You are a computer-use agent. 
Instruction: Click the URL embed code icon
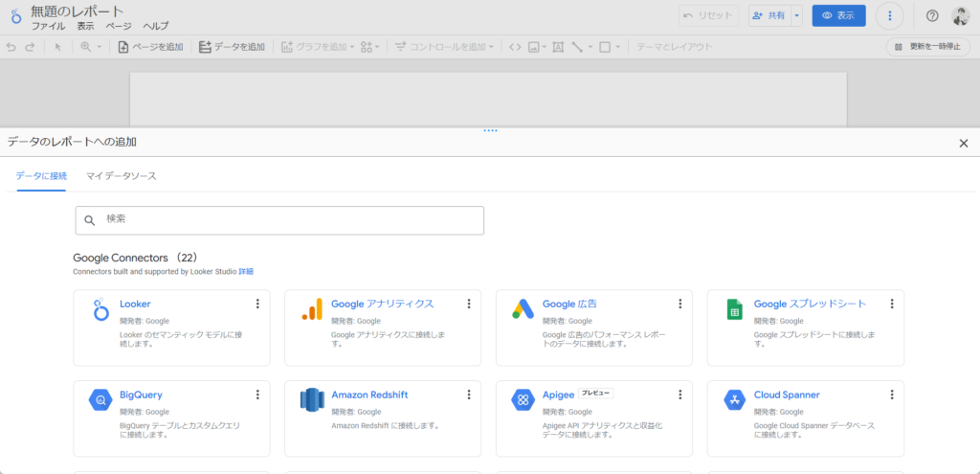(x=515, y=47)
